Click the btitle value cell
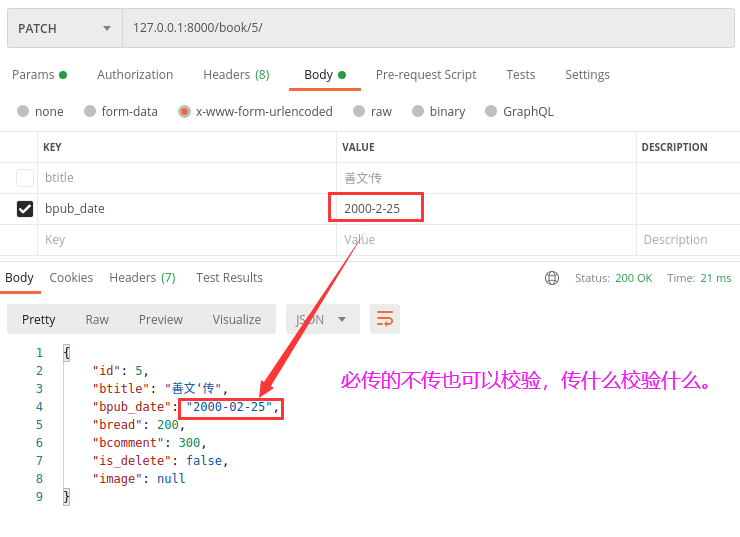Screen dimensions: 740x537 [x=486, y=178]
